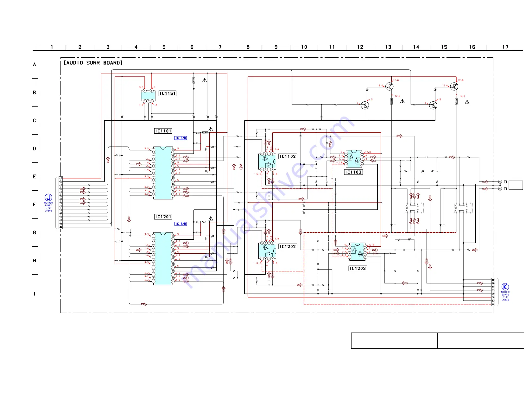Image resolution: width=532 pixels, height=400 pixels.
Task: Select the IC1151 chip body
Action: coord(148,96)
